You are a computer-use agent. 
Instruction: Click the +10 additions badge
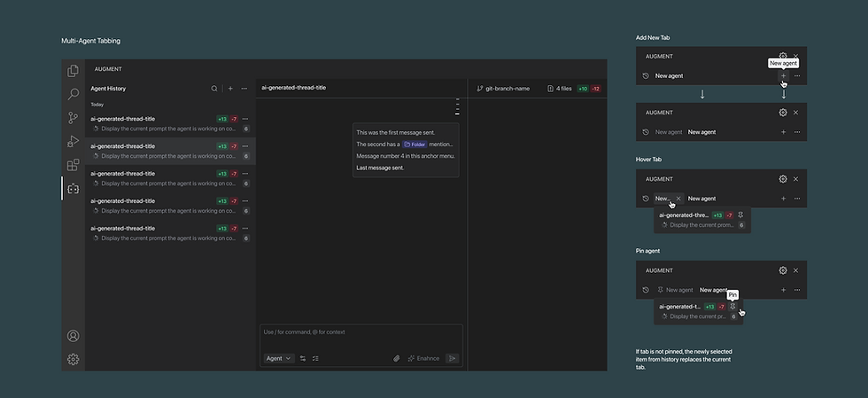[x=583, y=89]
